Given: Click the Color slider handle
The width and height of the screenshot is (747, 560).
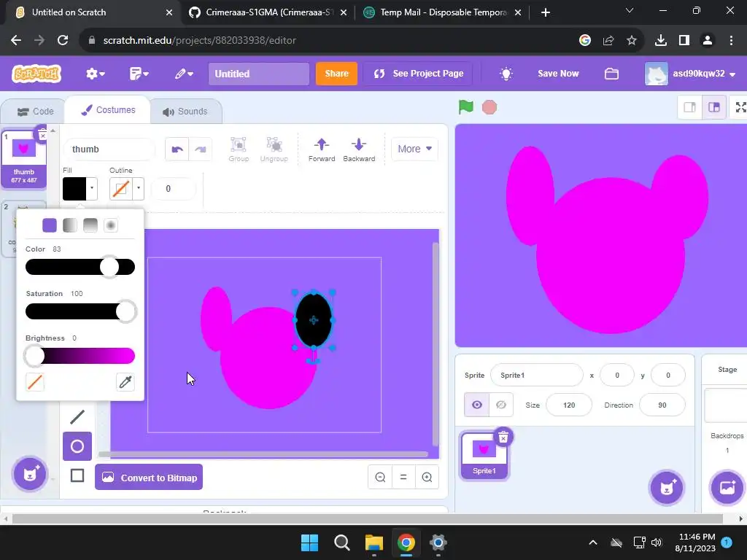Looking at the screenshot, I should click(109, 267).
